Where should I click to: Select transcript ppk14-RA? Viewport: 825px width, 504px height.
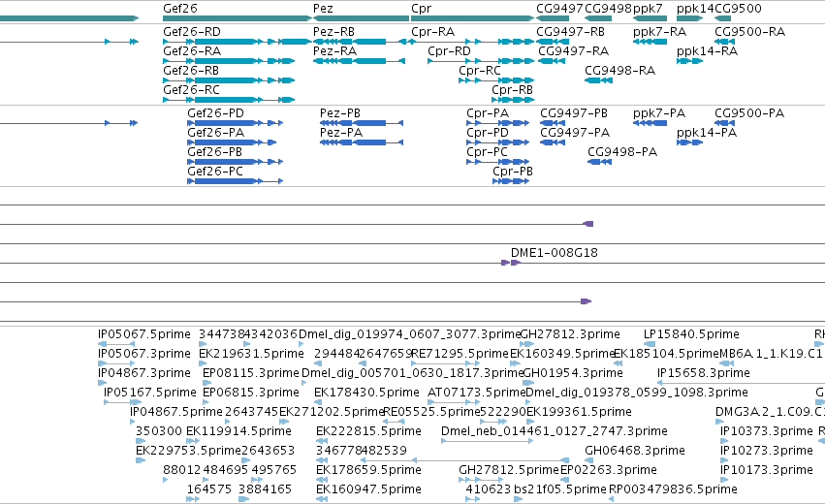coord(690,61)
